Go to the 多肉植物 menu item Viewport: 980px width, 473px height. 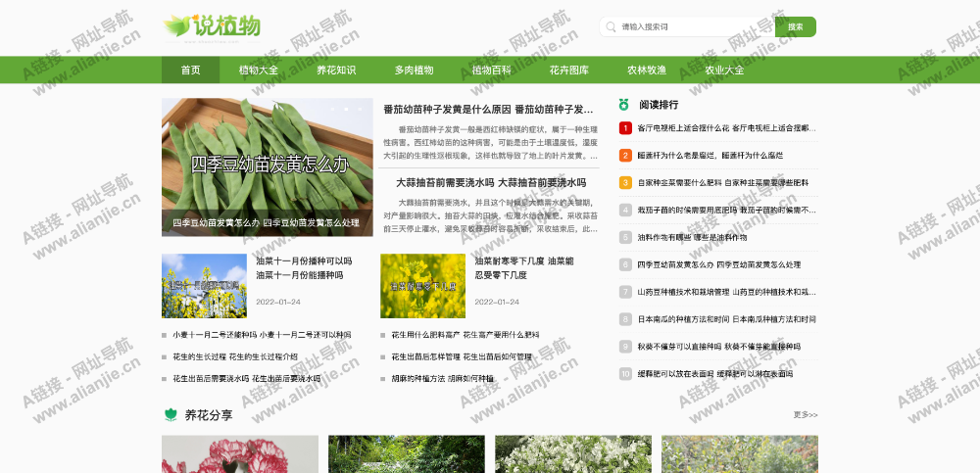[x=414, y=71]
